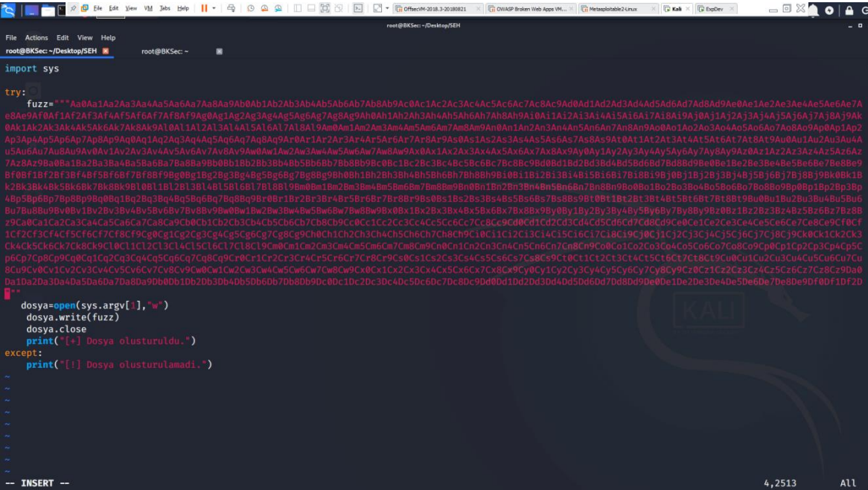Screen dimensions: 868x490
Task: Select the Kali VM tab
Action: click(x=676, y=9)
